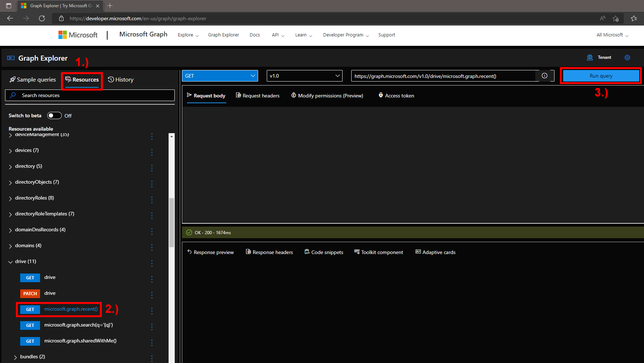The width and height of the screenshot is (644, 363).
Task: Switch to the Resources tab
Action: [x=82, y=80]
